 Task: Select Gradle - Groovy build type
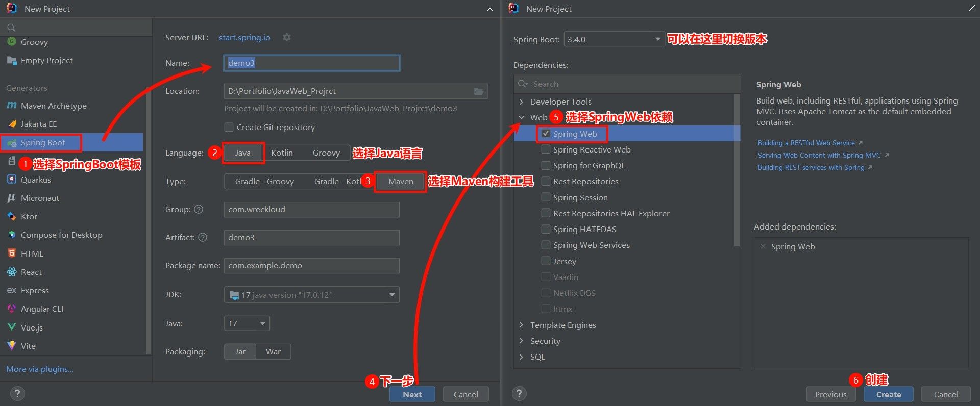coord(264,181)
